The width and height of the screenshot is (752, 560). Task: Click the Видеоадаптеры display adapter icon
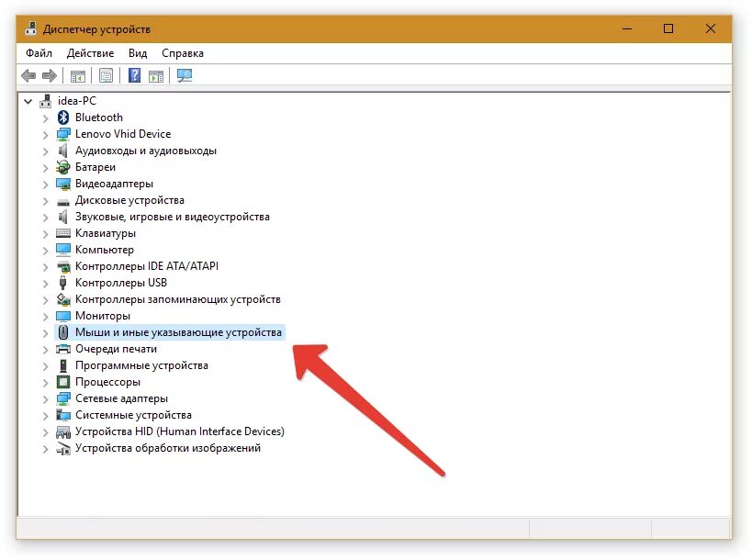click(63, 185)
